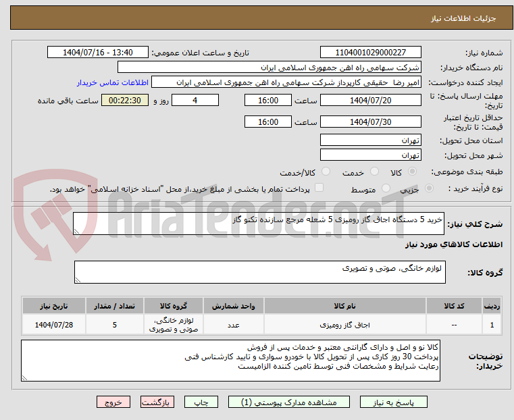Click the شرح کلی نیاز text area
514x420 pixels.
click(259, 224)
